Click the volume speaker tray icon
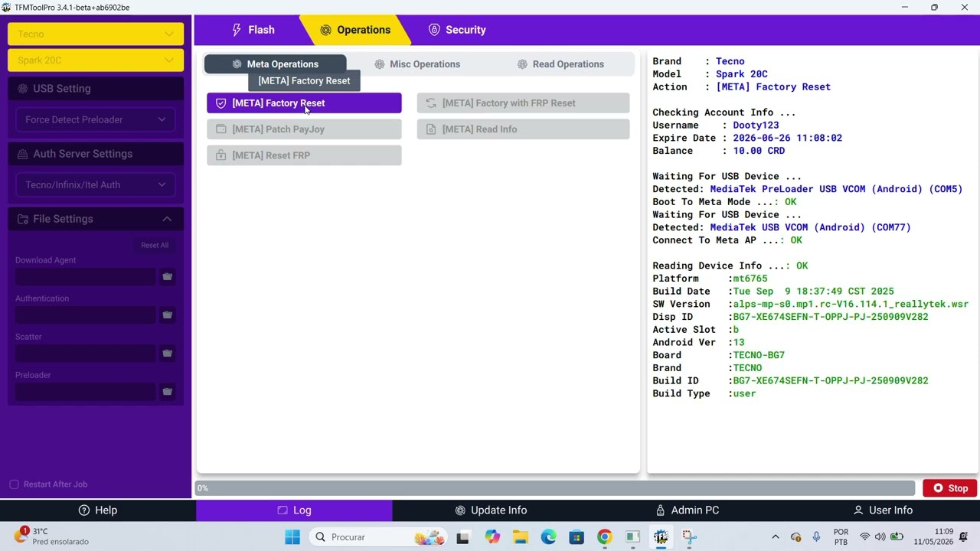The image size is (980, 551). [x=880, y=537]
